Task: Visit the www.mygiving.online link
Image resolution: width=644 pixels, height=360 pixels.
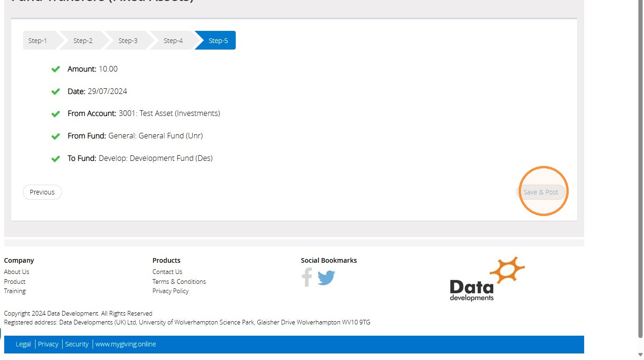Action: (126, 344)
